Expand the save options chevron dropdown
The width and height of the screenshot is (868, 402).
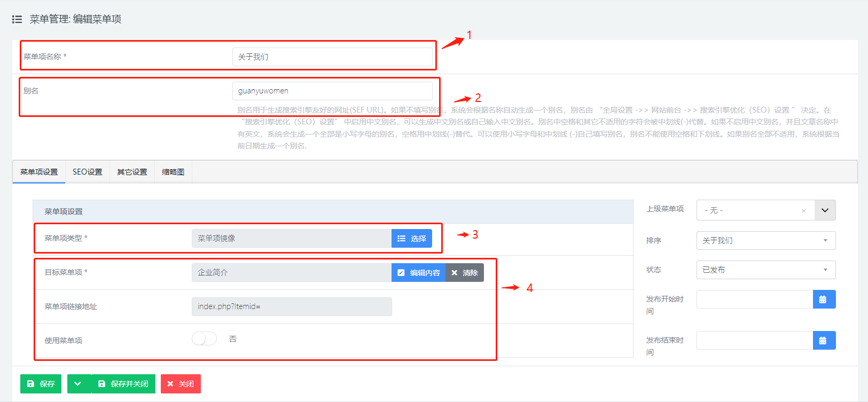(78, 384)
